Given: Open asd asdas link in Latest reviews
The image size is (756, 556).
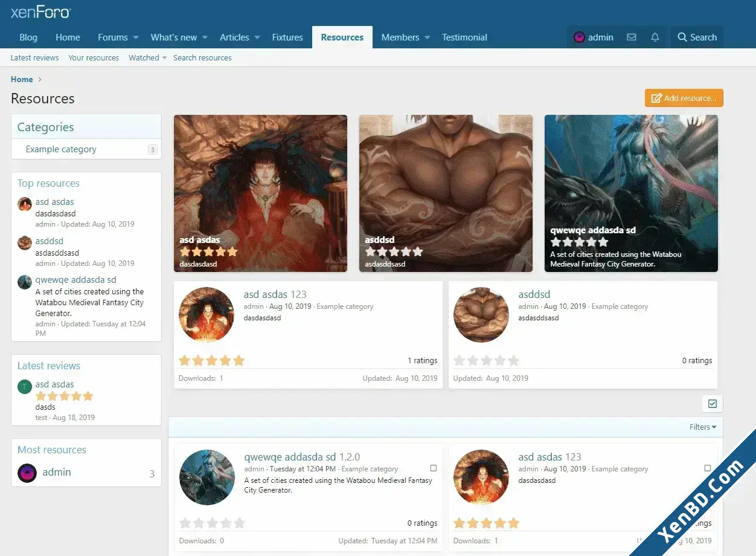Looking at the screenshot, I should point(54,384).
